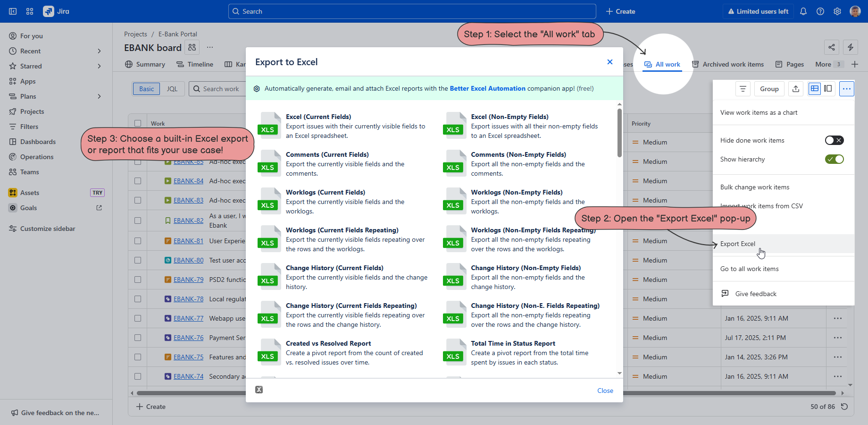Image resolution: width=868 pixels, height=425 pixels.
Task: Open the EBANK-81 issue link
Action: pyautogui.click(x=188, y=241)
